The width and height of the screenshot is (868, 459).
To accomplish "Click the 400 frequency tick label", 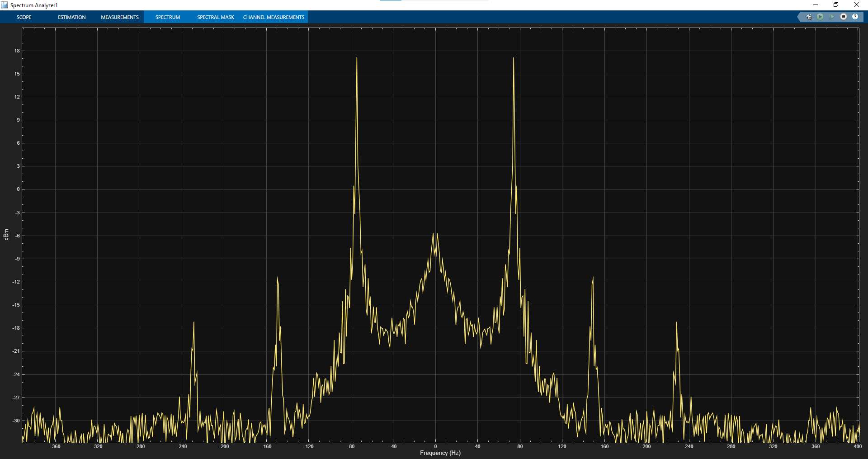I will [x=858, y=446].
